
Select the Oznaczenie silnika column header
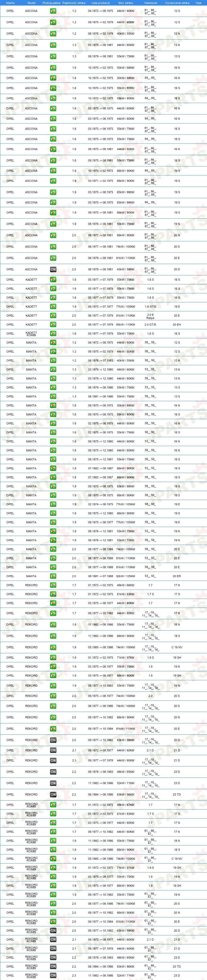177,3
